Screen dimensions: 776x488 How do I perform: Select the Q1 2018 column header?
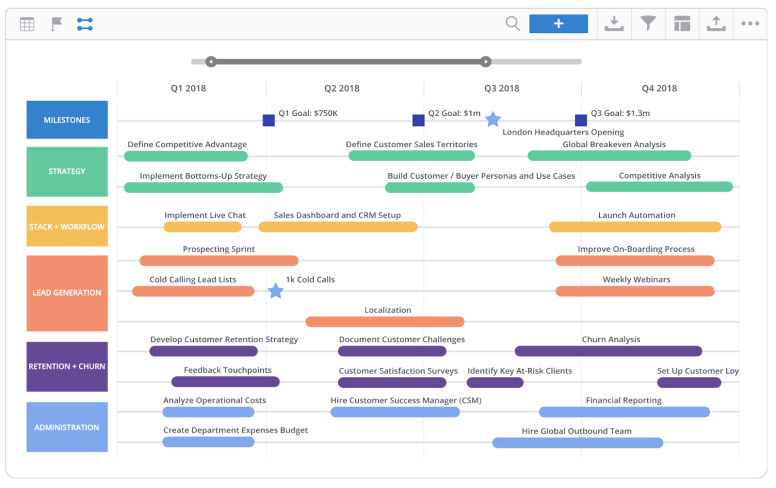(188, 88)
